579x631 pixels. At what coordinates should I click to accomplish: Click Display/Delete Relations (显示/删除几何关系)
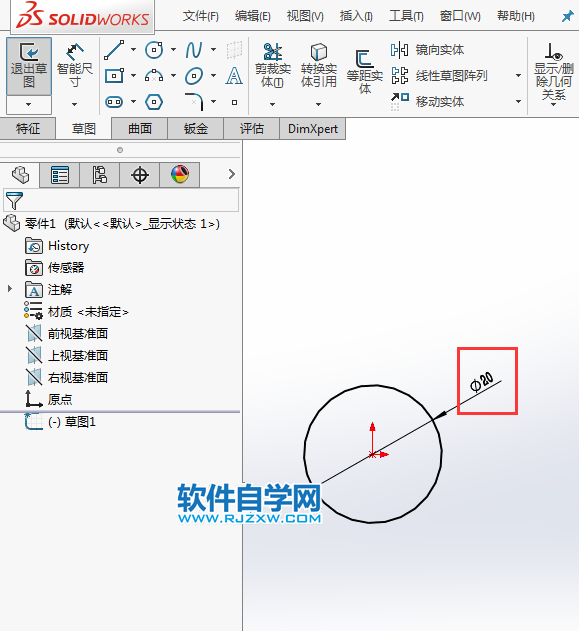(x=553, y=72)
